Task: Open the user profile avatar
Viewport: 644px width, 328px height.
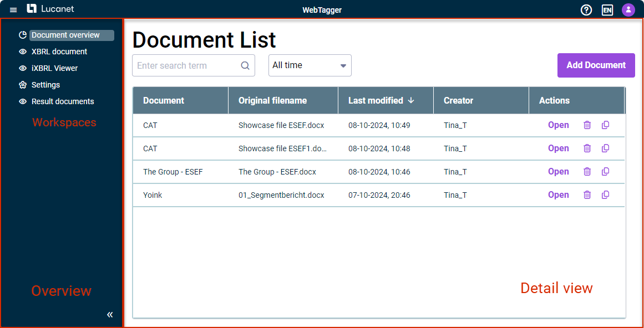Action: [x=628, y=10]
